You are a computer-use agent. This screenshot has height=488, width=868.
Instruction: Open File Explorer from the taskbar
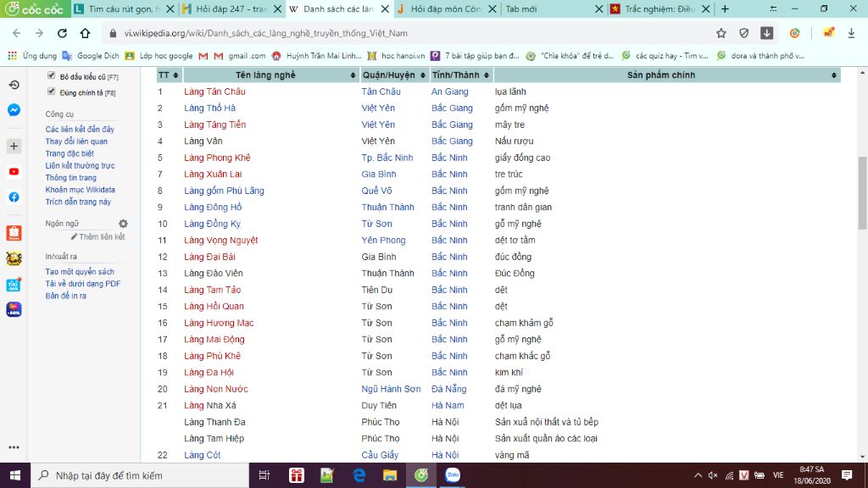click(390, 475)
